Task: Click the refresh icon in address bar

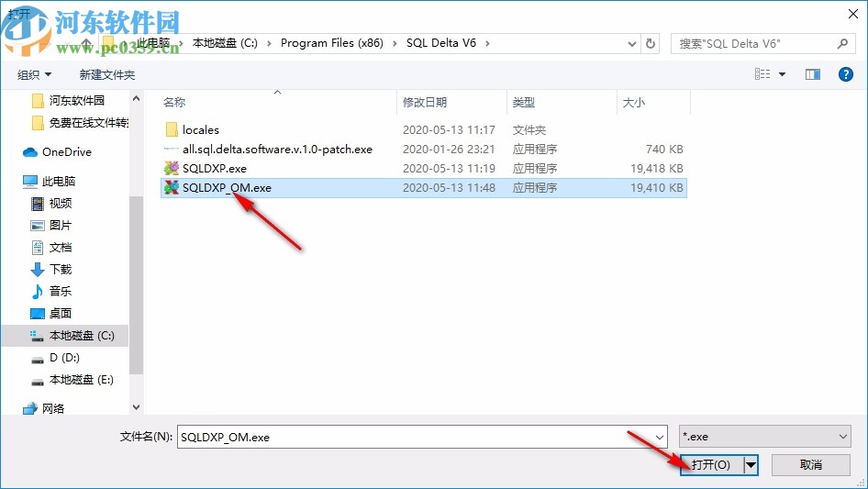Action: tap(651, 43)
